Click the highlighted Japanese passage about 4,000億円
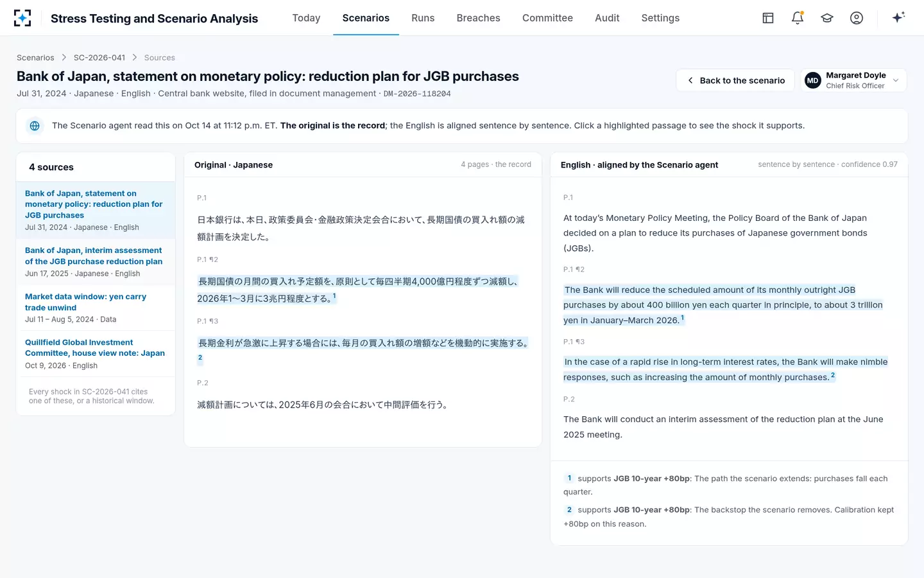This screenshot has height=578, width=924. coord(358,290)
